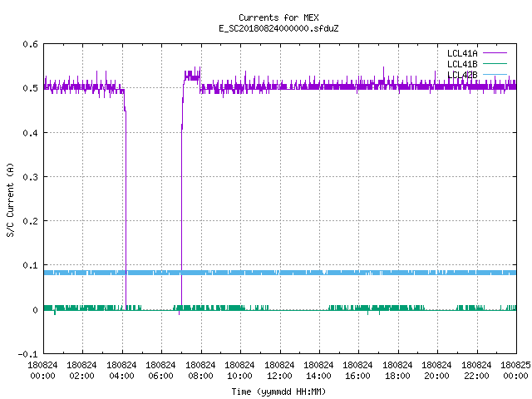Click the chart title 'Currents for MEX'
Image resolution: width=532 pixels, height=399 pixels.
point(278,17)
